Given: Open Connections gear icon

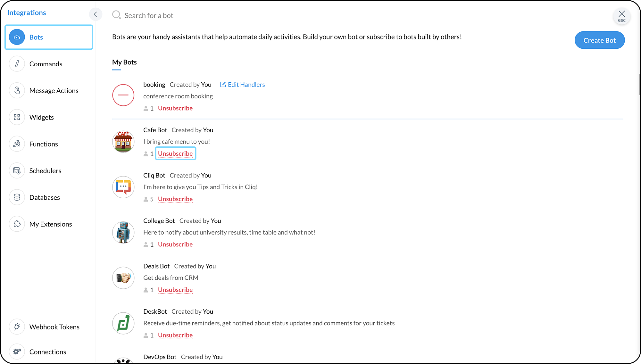Looking at the screenshot, I should tap(17, 352).
